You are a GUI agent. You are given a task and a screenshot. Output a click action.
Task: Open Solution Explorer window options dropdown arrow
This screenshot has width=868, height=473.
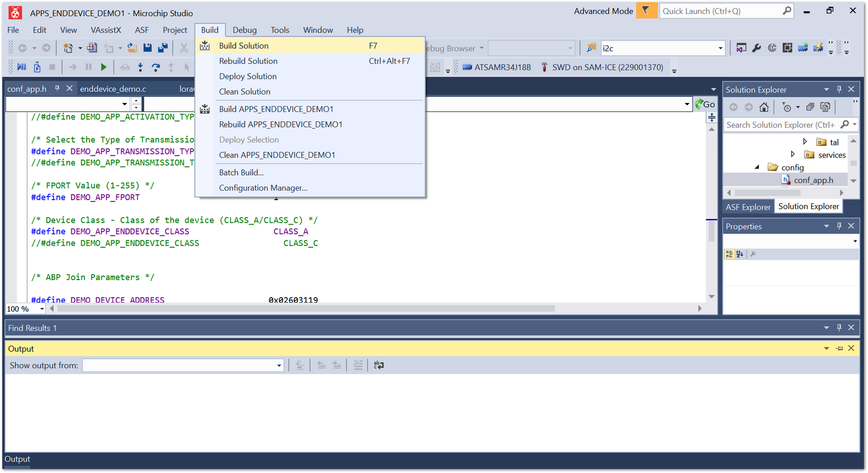[x=826, y=89]
